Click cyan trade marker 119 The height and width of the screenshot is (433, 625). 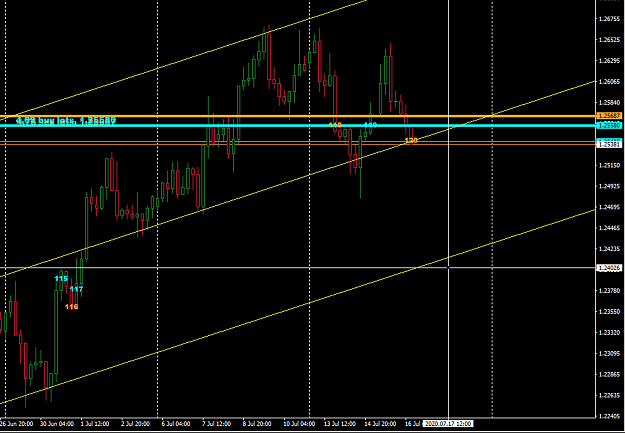[370, 125]
